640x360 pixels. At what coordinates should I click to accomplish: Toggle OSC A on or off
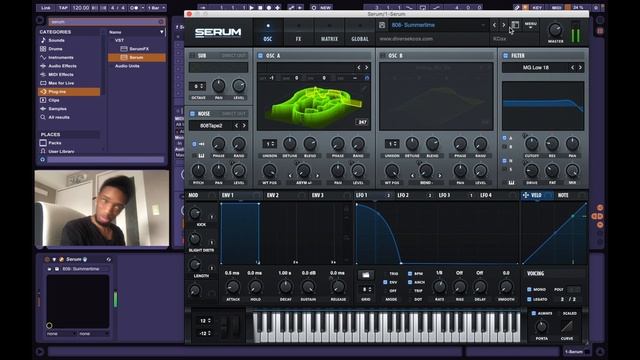point(260,56)
